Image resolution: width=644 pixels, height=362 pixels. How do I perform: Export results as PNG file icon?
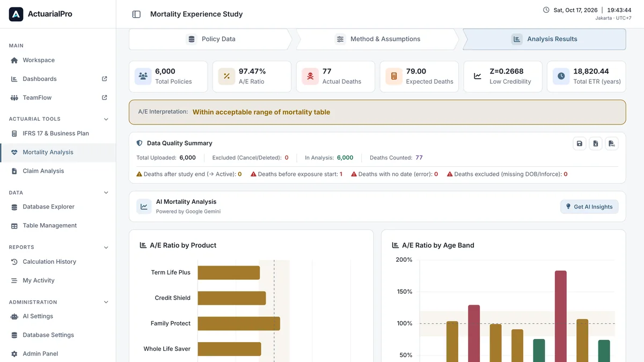[x=612, y=143]
